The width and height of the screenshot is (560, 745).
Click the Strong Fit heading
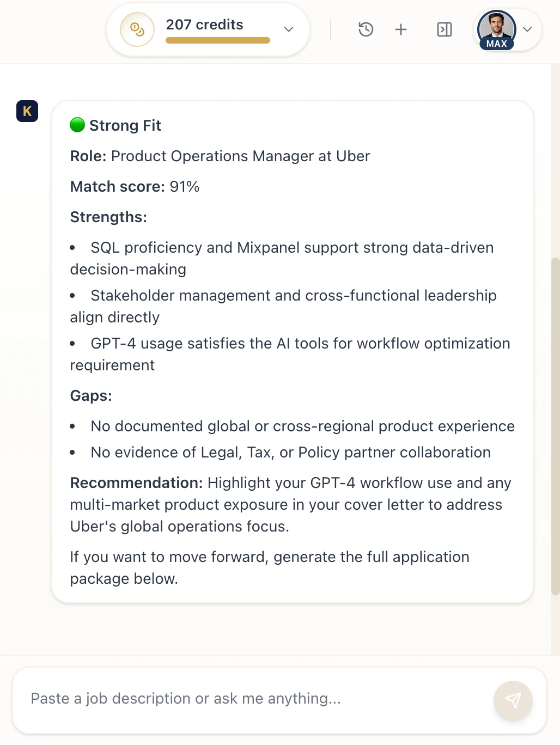coord(125,125)
